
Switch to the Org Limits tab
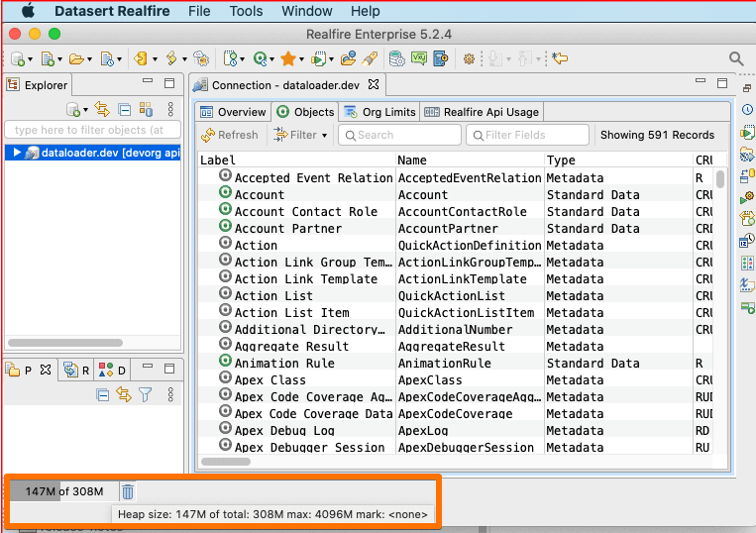tap(379, 112)
